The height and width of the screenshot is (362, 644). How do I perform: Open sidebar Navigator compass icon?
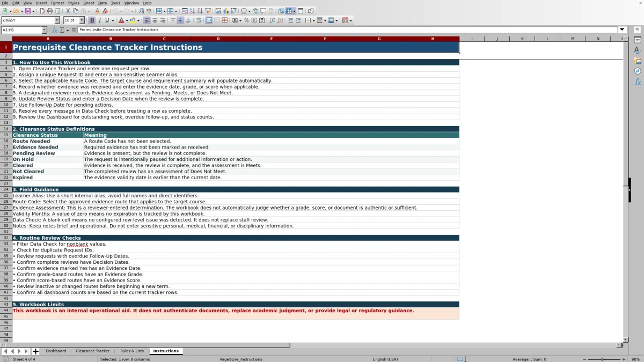(638, 71)
